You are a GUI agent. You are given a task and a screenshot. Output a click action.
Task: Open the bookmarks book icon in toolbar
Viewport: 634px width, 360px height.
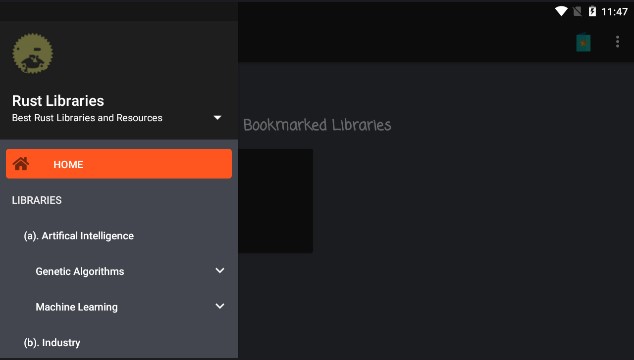(x=583, y=42)
